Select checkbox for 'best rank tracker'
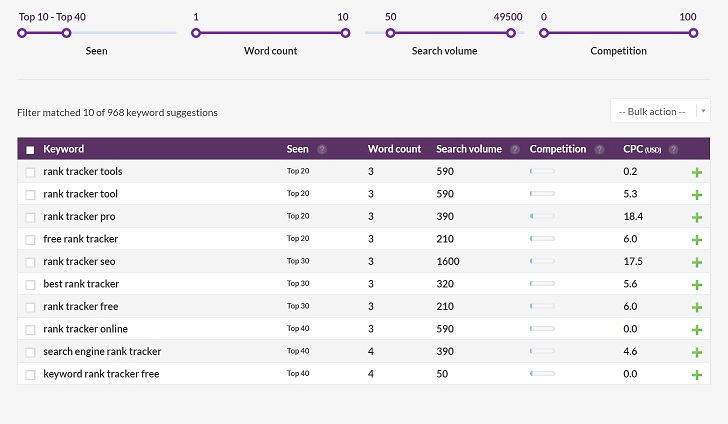The image size is (728, 424). 30,285
